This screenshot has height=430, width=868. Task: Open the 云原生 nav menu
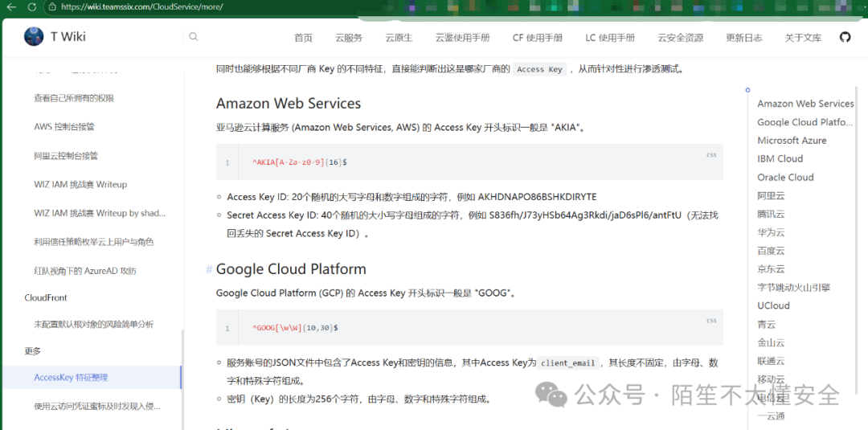(399, 38)
